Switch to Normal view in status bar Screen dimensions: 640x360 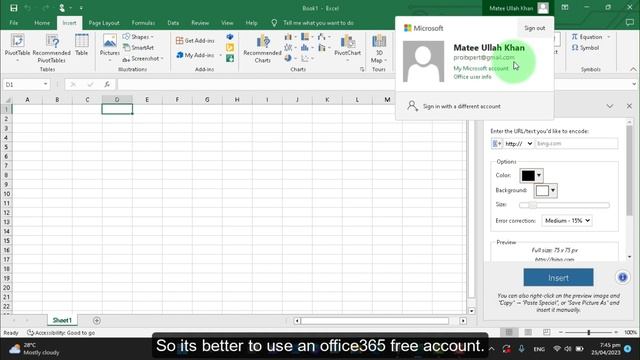point(509,332)
